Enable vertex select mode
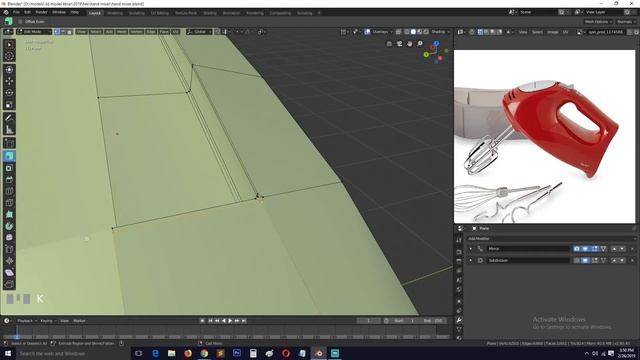 pos(57,31)
